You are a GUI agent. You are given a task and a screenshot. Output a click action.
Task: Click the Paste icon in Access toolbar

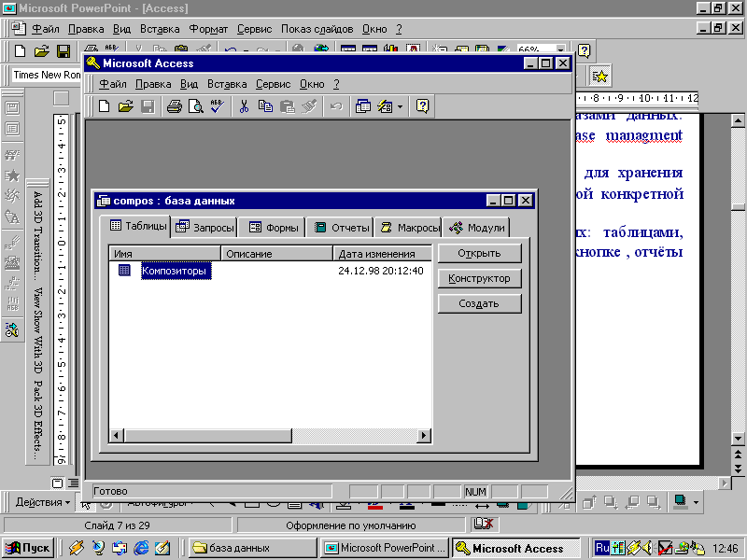point(288,105)
